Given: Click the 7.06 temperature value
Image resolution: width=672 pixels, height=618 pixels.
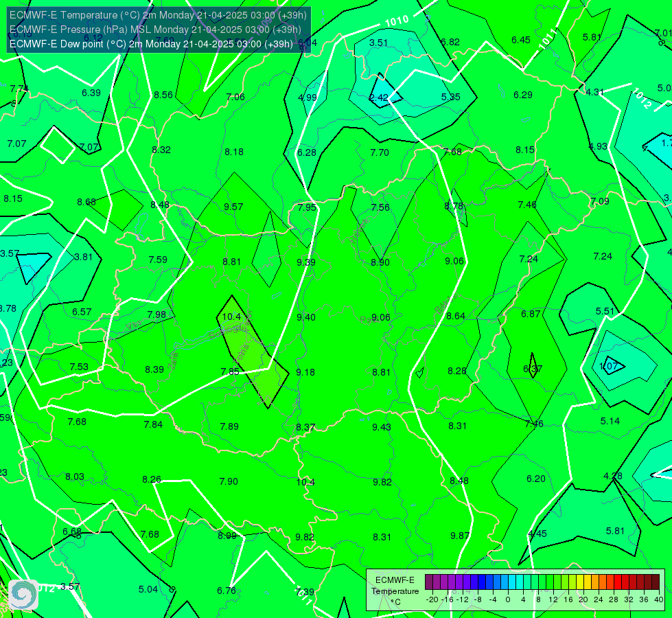Looking at the screenshot, I should (235, 97).
